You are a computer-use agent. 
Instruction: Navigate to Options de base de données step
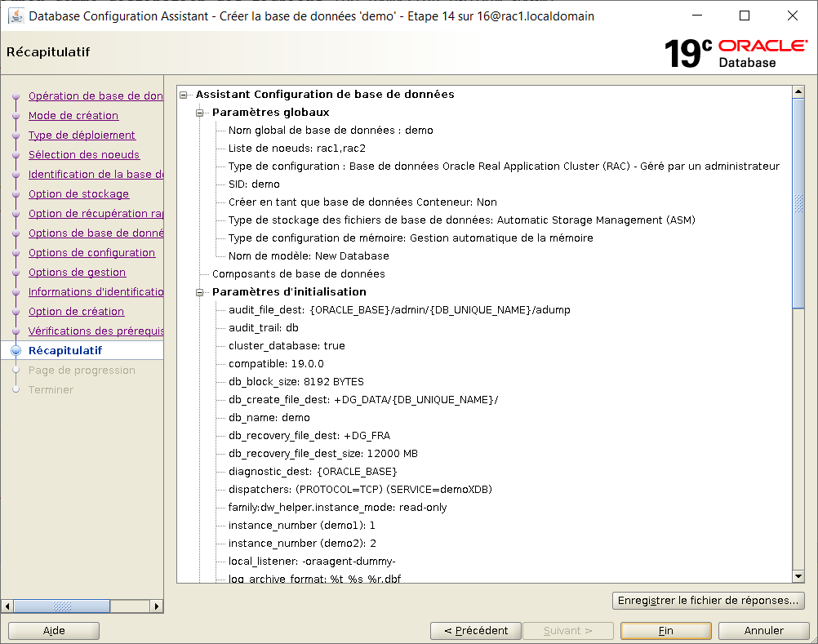point(96,233)
